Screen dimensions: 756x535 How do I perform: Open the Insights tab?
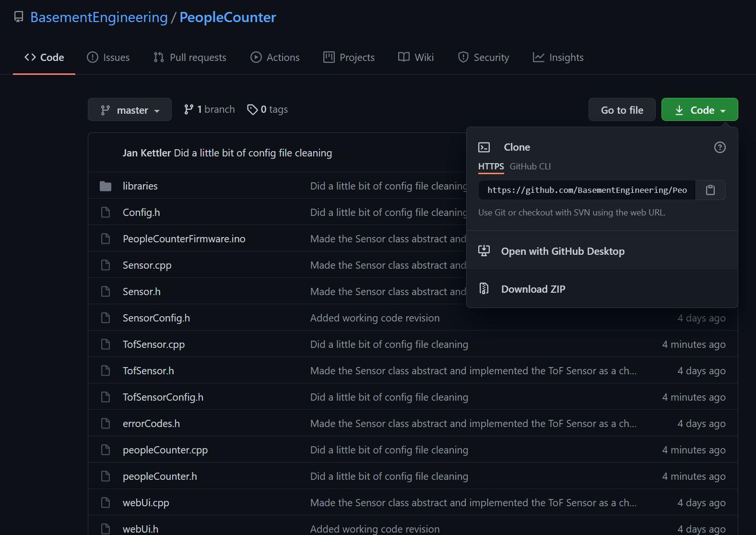[x=558, y=58]
